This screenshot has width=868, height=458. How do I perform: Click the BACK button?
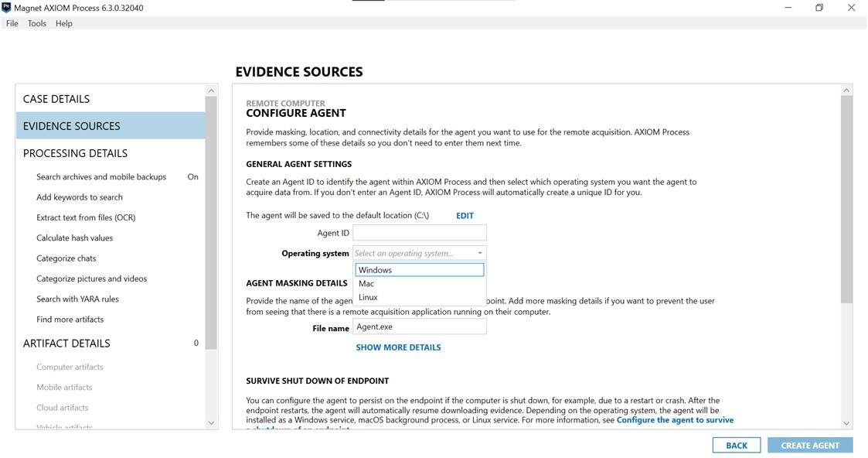[736, 445]
